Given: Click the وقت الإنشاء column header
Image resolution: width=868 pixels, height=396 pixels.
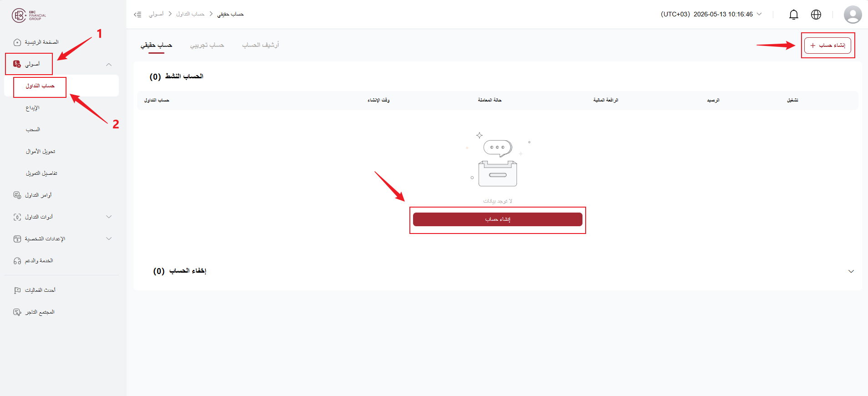Looking at the screenshot, I should click(x=378, y=100).
